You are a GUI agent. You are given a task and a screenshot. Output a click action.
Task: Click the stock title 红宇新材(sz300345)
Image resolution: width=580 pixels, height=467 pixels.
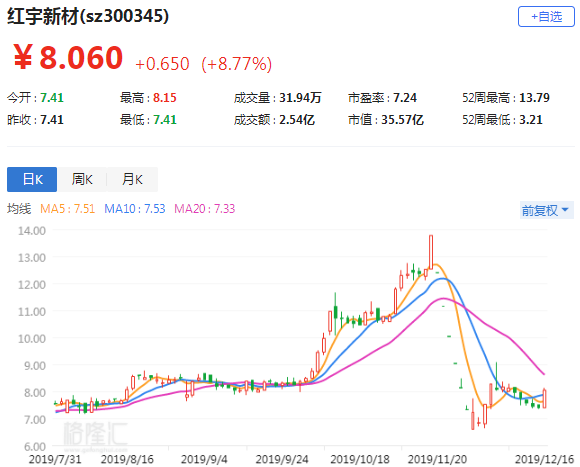point(88,17)
